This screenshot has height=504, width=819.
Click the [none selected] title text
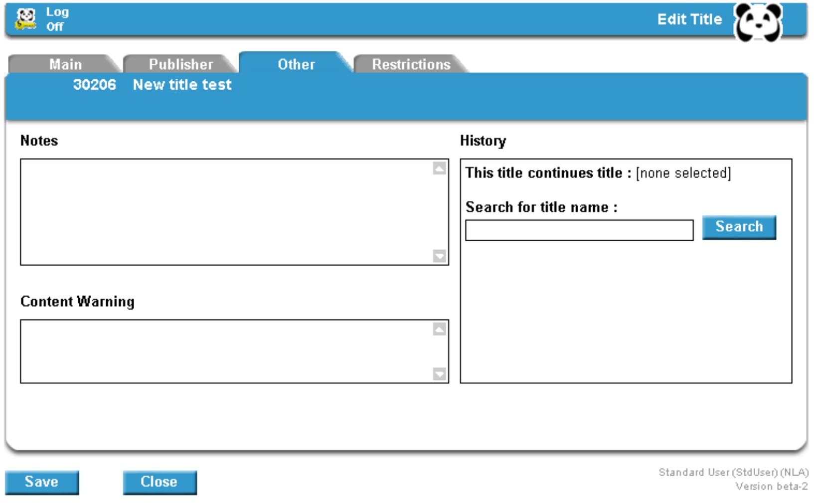point(683,173)
